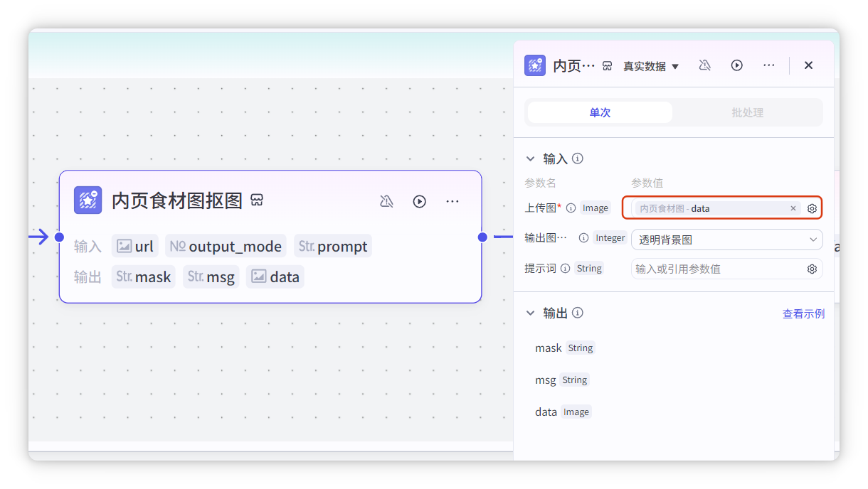868x489 pixels.
Task: Click the gear icon in the 提示词 field
Action: click(812, 269)
